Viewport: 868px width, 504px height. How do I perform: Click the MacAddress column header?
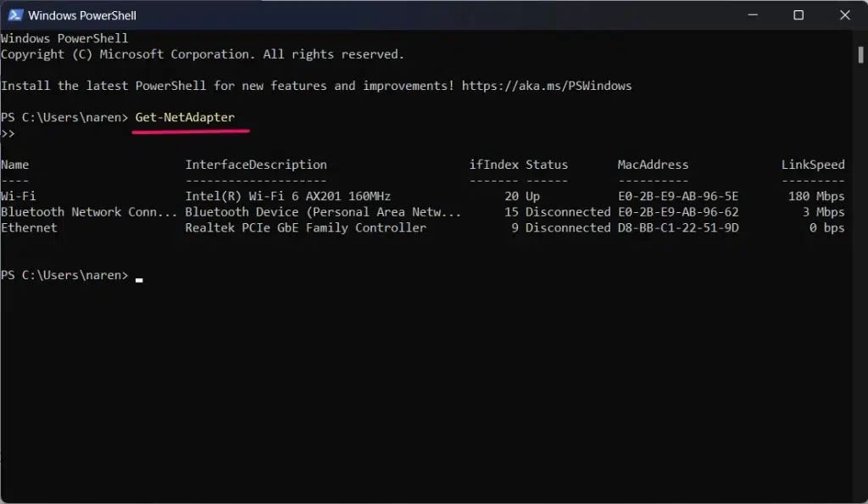coord(653,165)
